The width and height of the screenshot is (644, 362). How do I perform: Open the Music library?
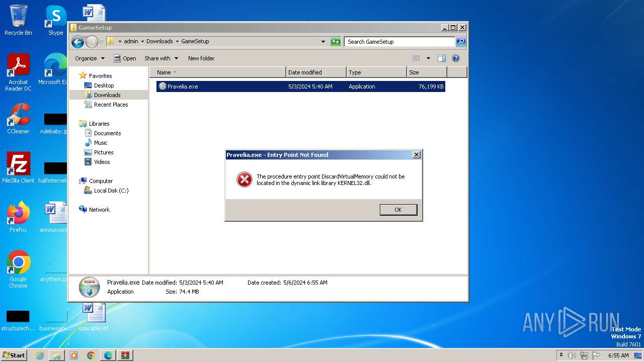(101, 143)
